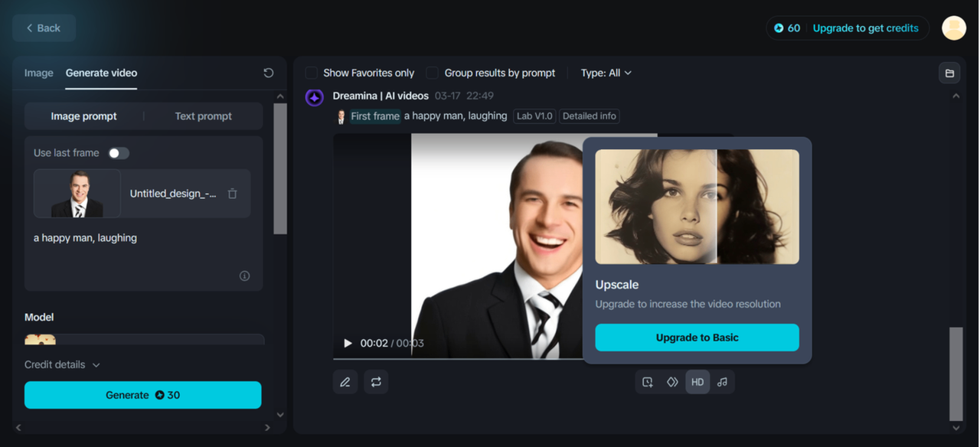
Task: Open the Image tab in the left panel
Action: click(x=38, y=73)
